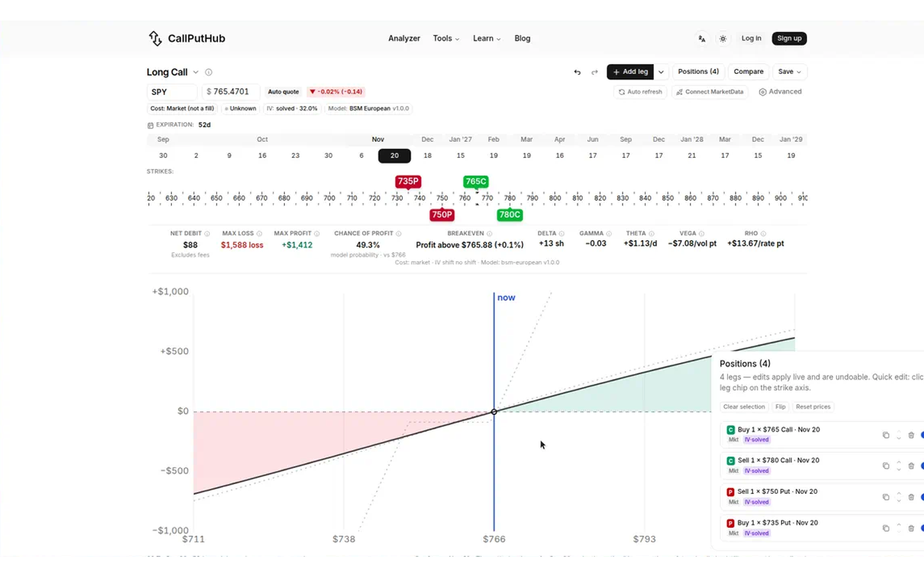Viewport: 924px width, 578px height.
Task: Delete the Sell $750 Put leg
Action: pos(911,497)
